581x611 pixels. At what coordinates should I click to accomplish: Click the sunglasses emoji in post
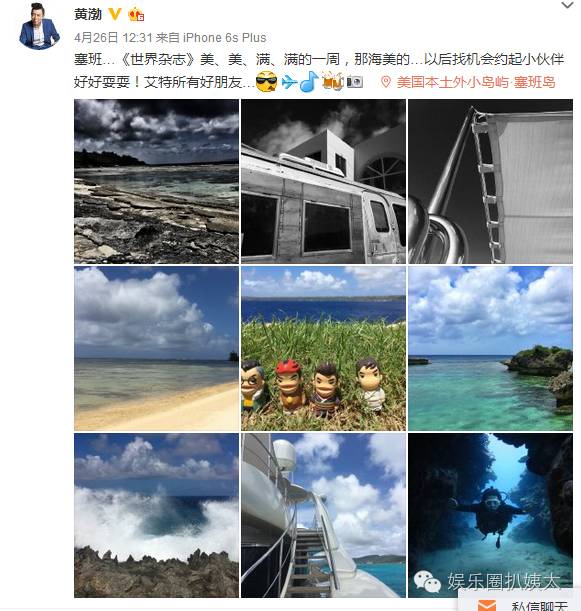pos(267,81)
